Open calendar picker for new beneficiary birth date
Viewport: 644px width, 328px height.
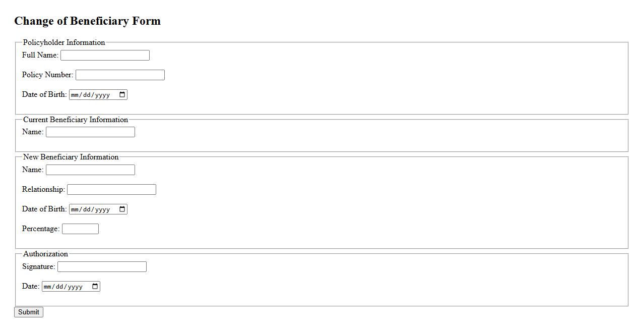tap(122, 209)
